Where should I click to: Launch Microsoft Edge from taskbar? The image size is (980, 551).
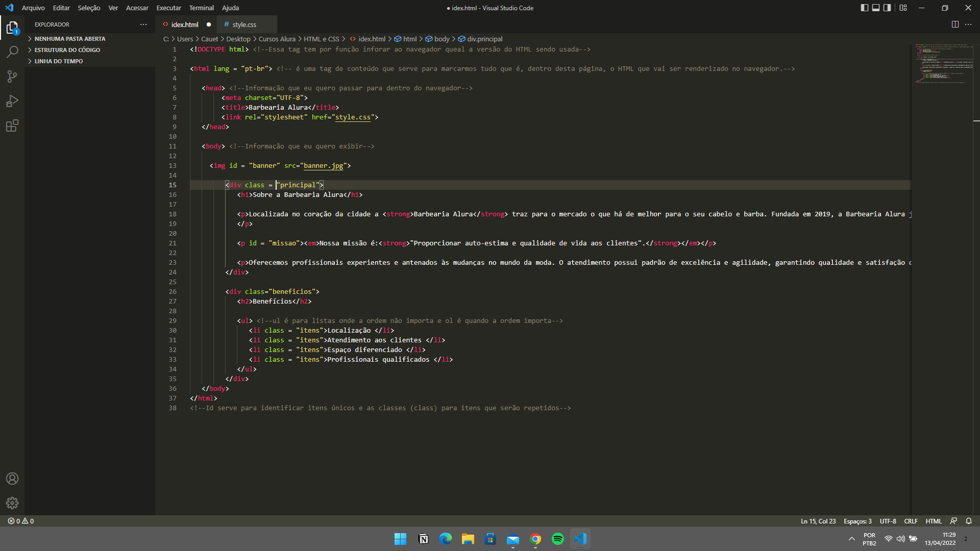446,539
